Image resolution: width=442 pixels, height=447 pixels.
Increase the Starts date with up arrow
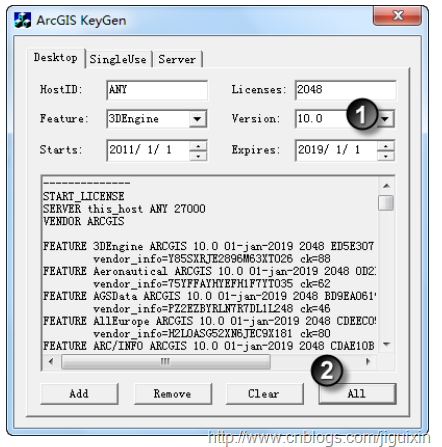point(198,146)
